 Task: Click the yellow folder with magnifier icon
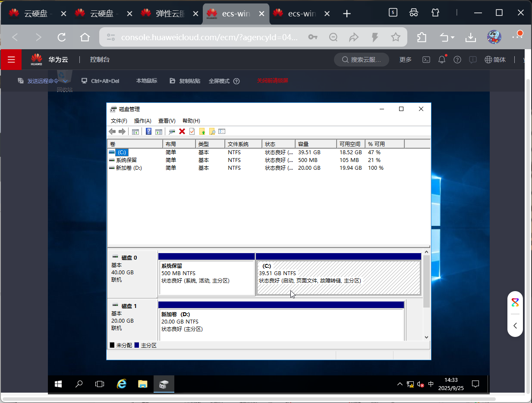point(212,131)
